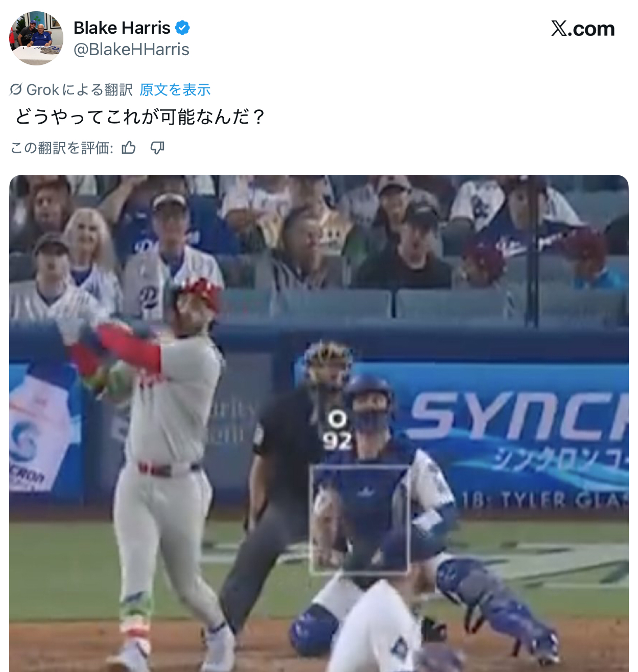Rate translation with thumbs down

(x=157, y=148)
